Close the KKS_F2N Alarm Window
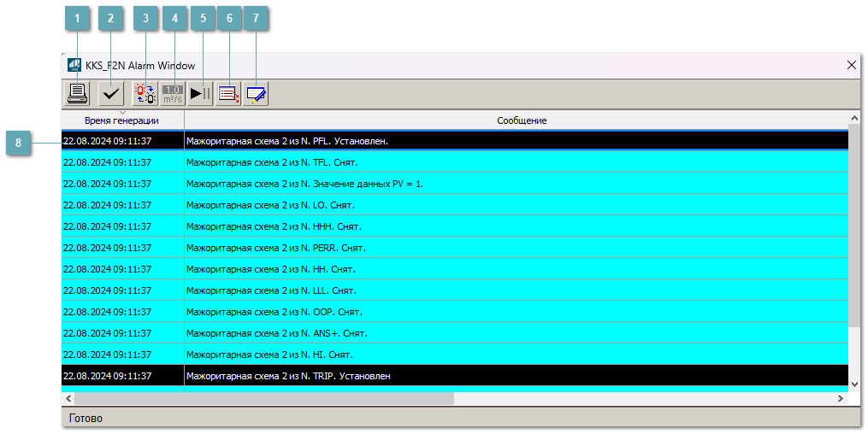Viewport: 868px width, 434px height. tap(851, 65)
